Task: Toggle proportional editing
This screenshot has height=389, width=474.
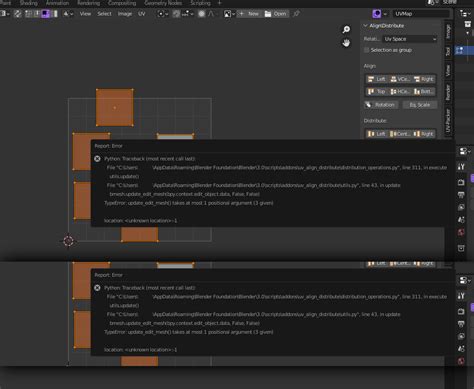Action: pos(201,14)
